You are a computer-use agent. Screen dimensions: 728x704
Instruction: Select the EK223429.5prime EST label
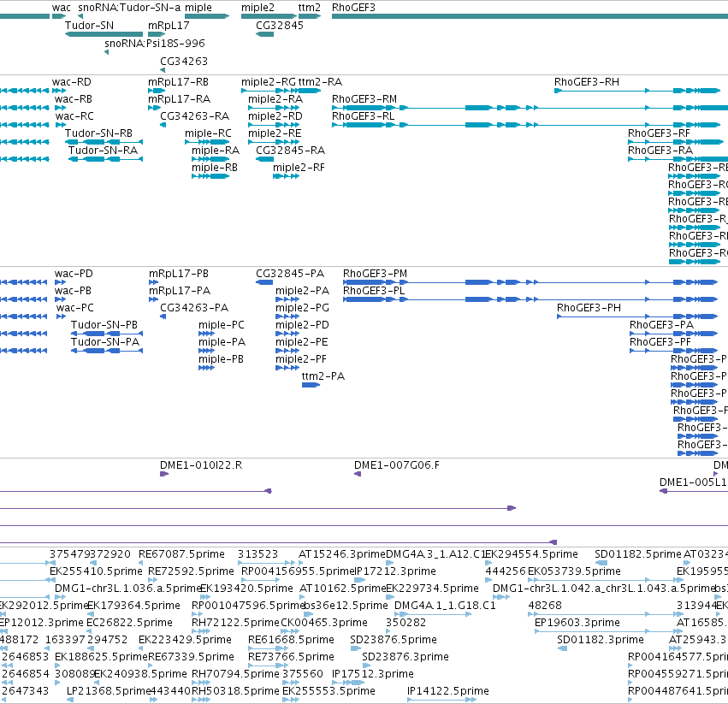tap(186, 640)
